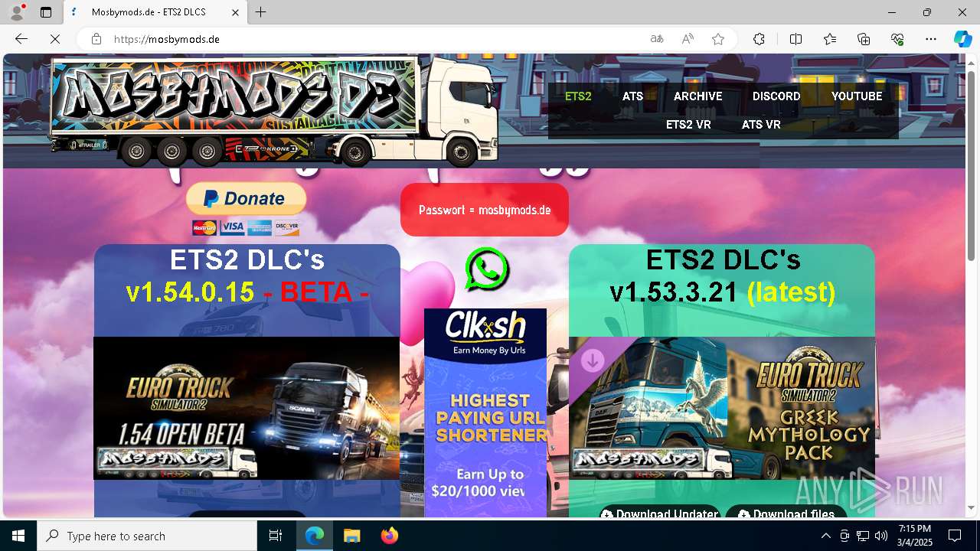Open the YOUTUBE menu link
Image resolution: width=980 pixels, height=551 pixels.
[857, 96]
